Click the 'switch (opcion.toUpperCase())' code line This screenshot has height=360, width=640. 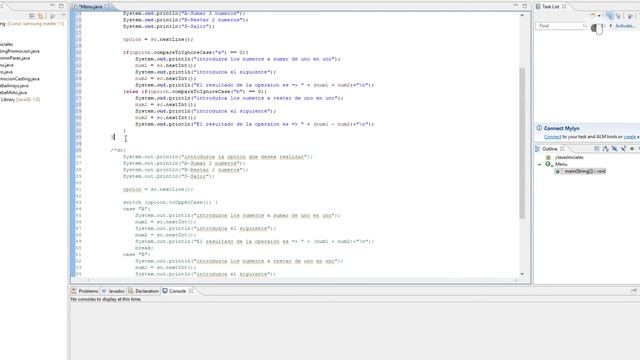click(x=170, y=202)
